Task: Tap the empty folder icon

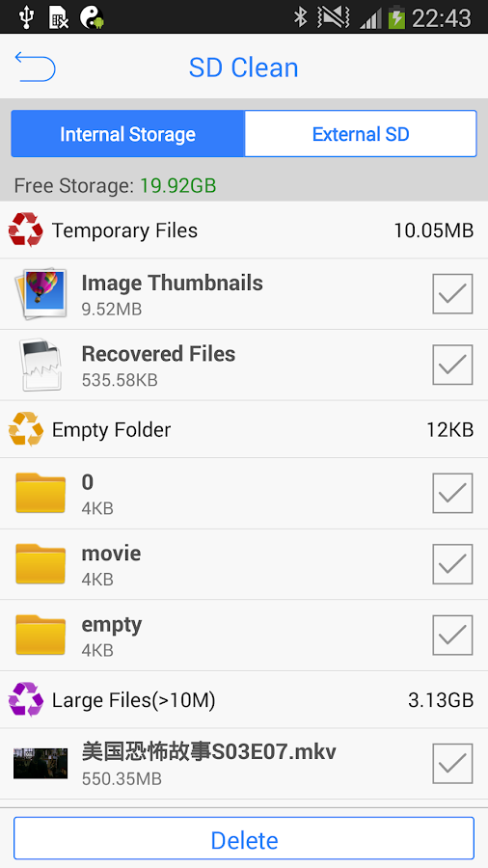Action: point(41,635)
